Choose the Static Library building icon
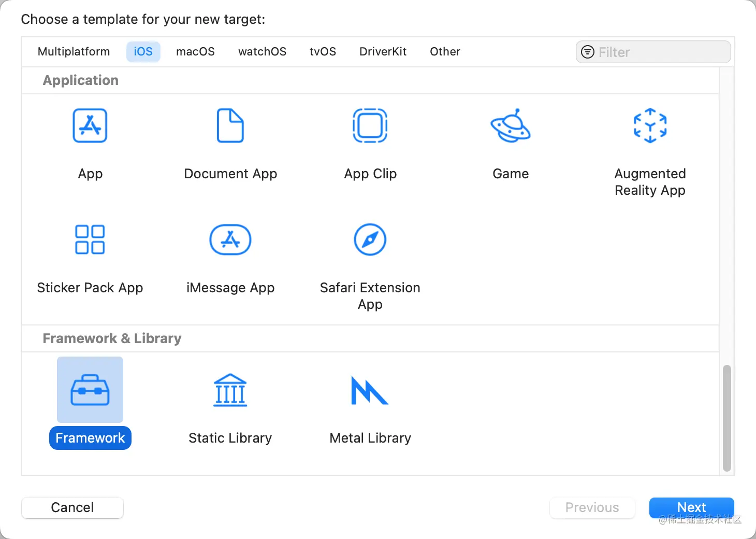This screenshot has height=539, width=756. [x=230, y=390]
